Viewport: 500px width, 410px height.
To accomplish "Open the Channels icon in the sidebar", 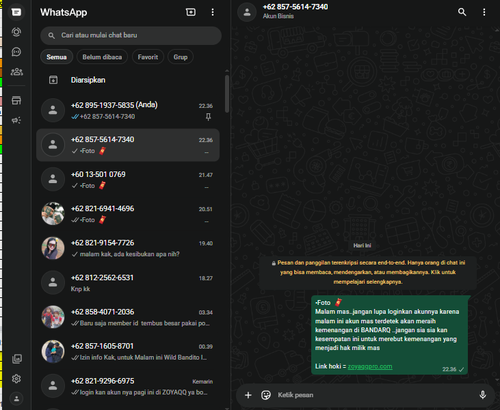I will coord(16,52).
